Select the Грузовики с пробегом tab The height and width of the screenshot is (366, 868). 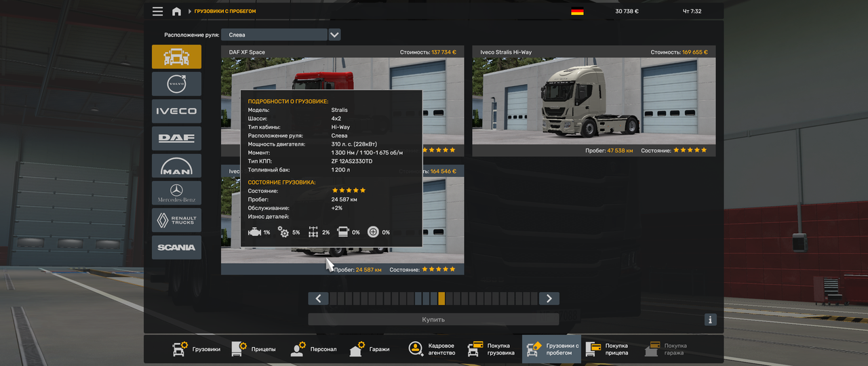pyautogui.click(x=551, y=349)
